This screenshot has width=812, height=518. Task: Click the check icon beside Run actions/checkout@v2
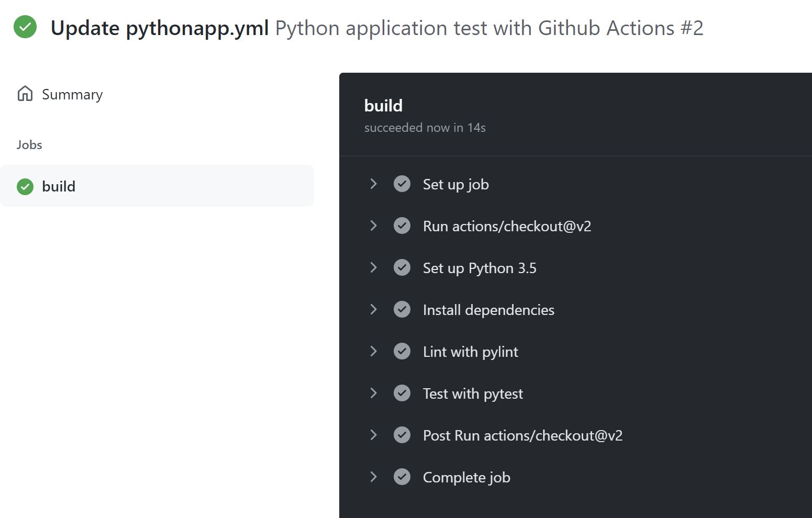point(402,226)
